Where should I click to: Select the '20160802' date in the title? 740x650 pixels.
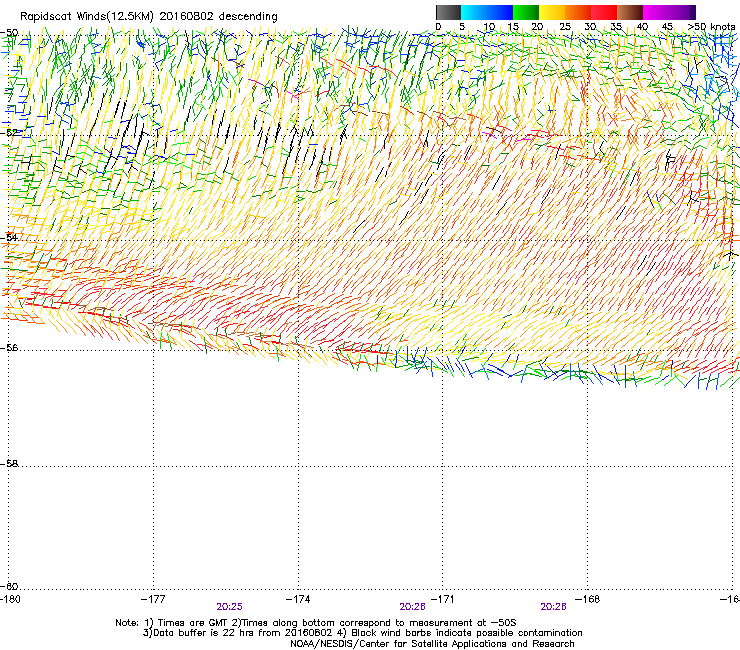click(x=187, y=16)
